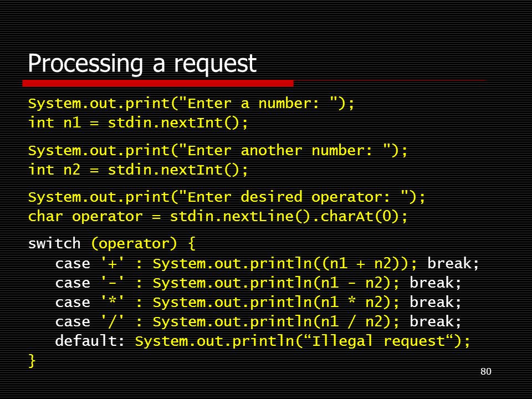Click the 'Enter desired operator' print statement
Screen dimensions: 532x399
(x=226, y=197)
